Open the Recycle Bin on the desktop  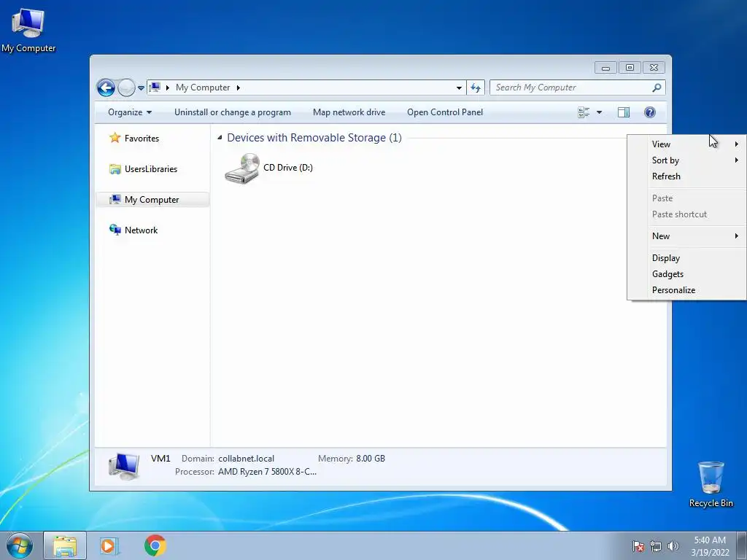pos(711,484)
